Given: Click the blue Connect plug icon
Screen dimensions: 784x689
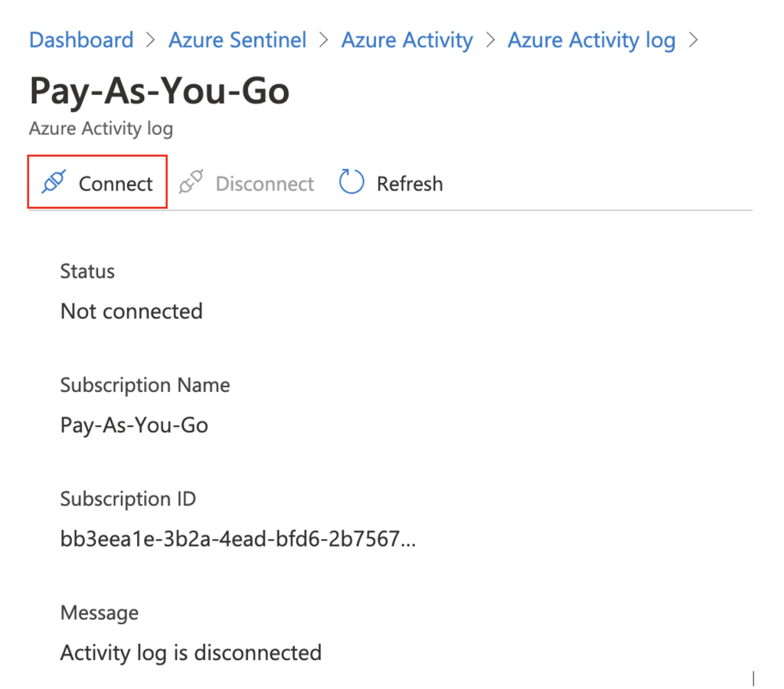Looking at the screenshot, I should pyautogui.click(x=54, y=183).
